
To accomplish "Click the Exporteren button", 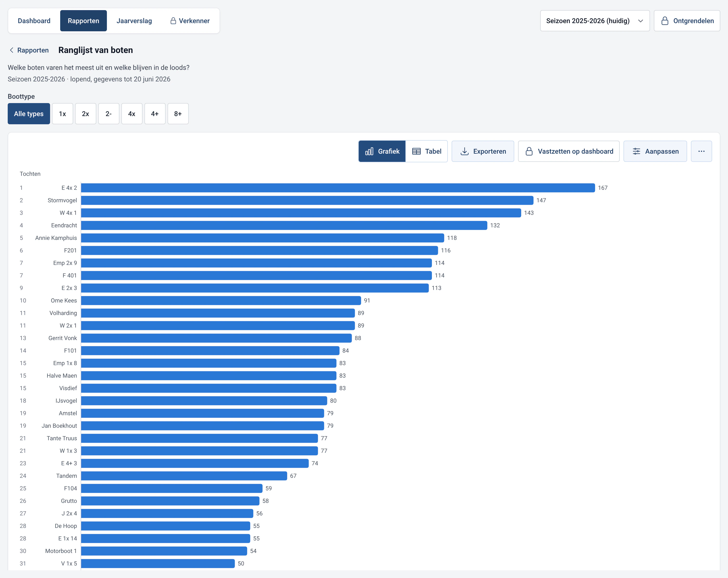I will tap(483, 151).
